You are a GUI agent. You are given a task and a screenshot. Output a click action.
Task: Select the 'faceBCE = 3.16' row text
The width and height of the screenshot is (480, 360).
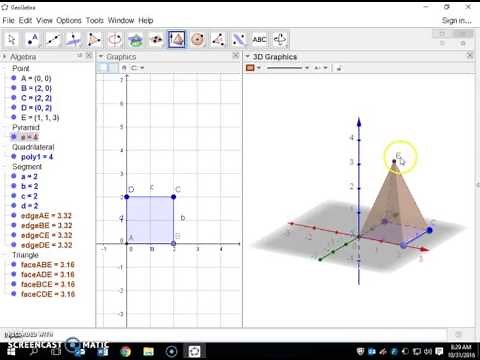[48, 284]
